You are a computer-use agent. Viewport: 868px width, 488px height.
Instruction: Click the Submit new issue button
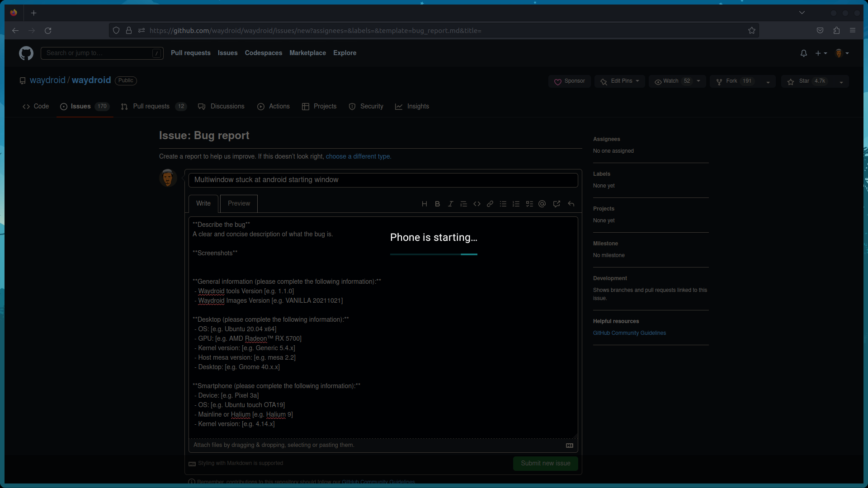tap(545, 463)
